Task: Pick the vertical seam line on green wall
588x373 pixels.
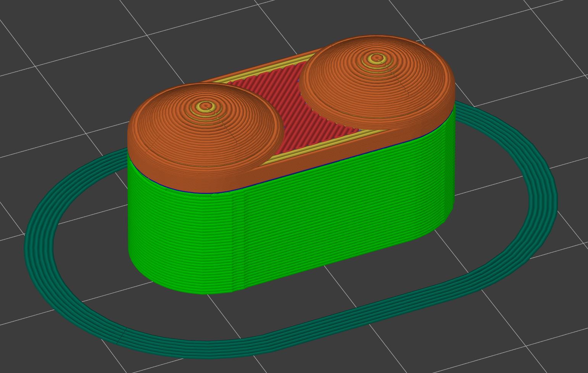Action: [243, 241]
